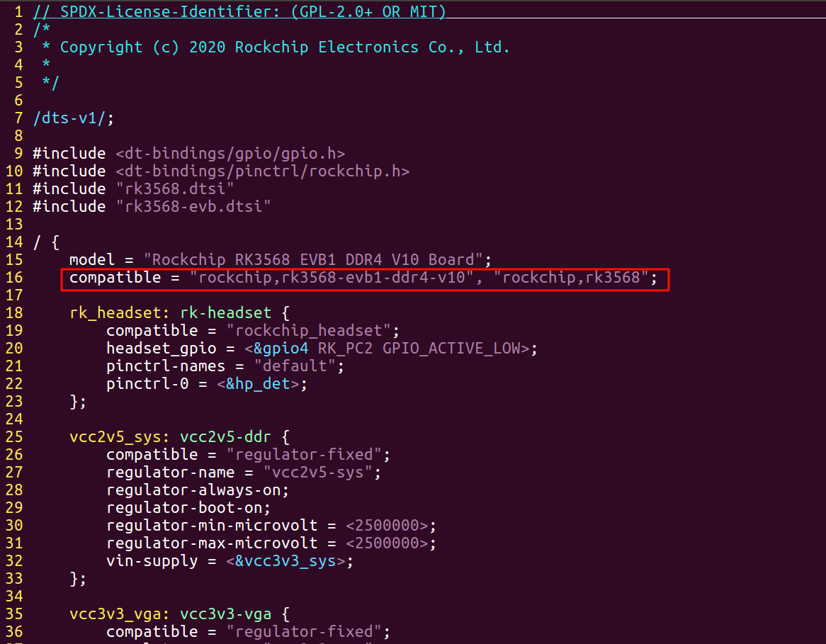The height and width of the screenshot is (644, 826).
Task: Click the regulator-always-on property
Action: pyautogui.click(x=198, y=490)
